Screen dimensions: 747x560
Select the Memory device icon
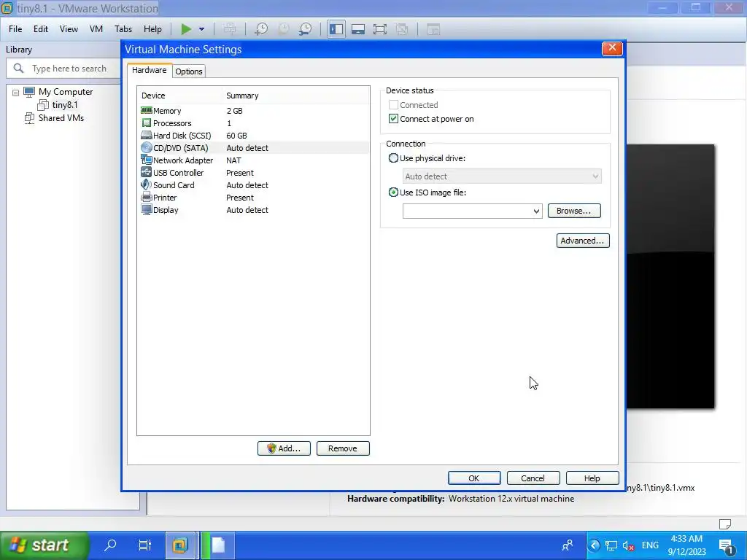(x=146, y=111)
